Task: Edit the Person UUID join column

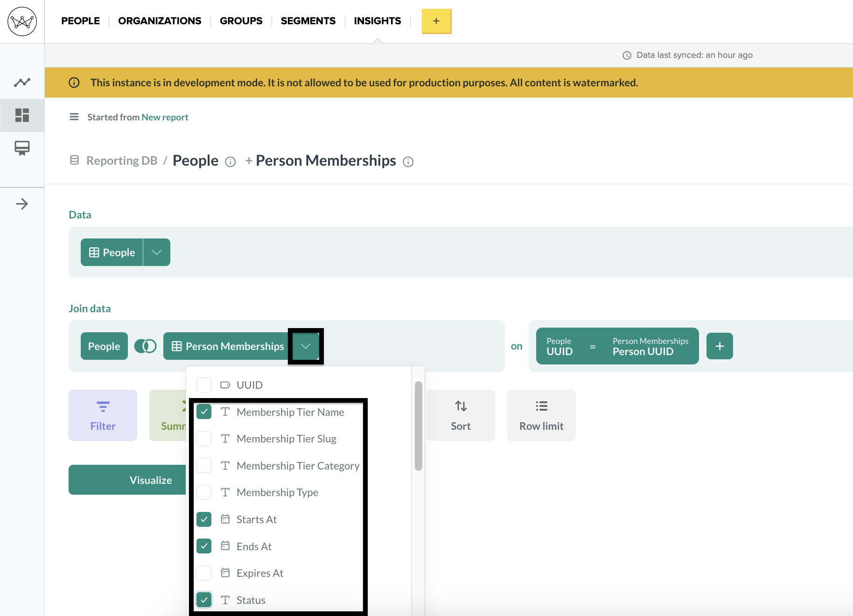Action: click(650, 346)
